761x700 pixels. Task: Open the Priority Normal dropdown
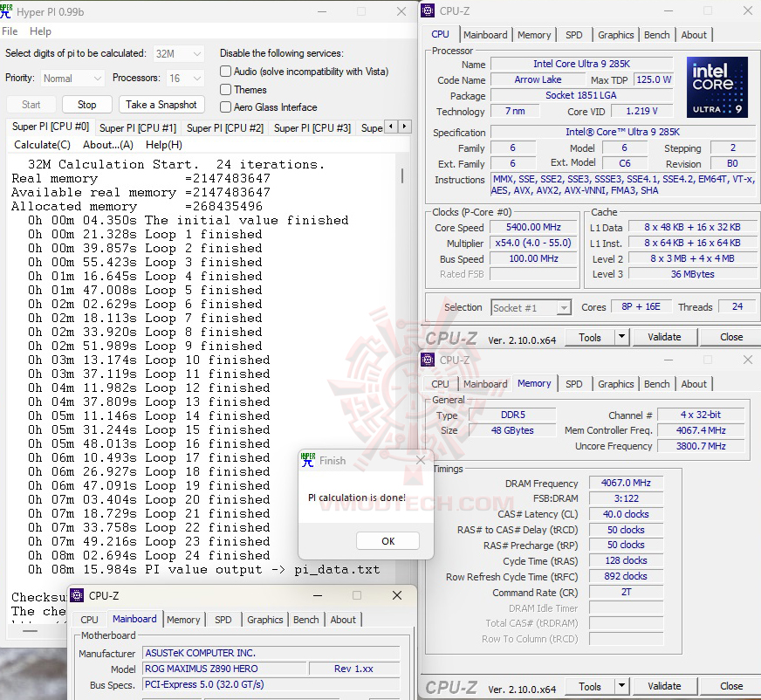point(72,79)
